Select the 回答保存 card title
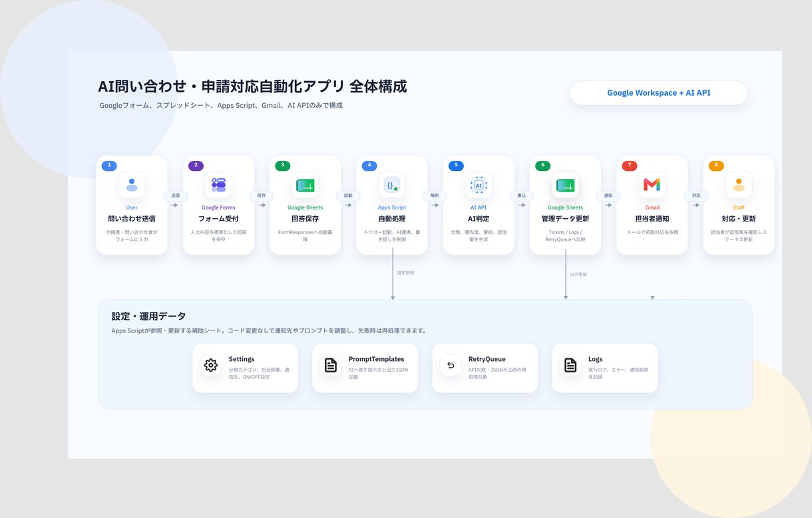The height and width of the screenshot is (518, 812). point(305,219)
